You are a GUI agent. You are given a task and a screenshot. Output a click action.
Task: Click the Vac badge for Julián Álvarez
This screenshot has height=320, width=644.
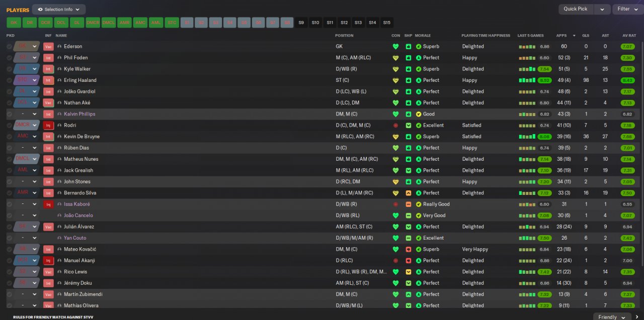pos(48,227)
